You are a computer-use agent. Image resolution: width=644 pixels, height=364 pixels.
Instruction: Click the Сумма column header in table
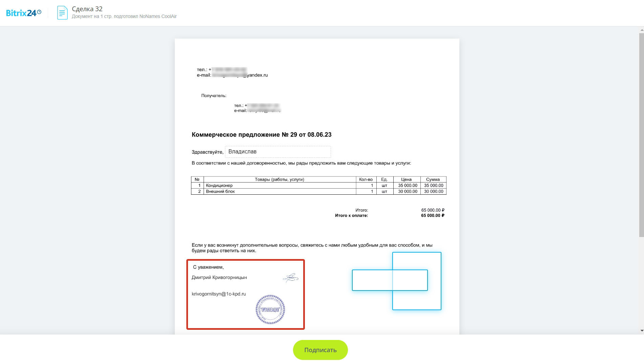tap(433, 179)
